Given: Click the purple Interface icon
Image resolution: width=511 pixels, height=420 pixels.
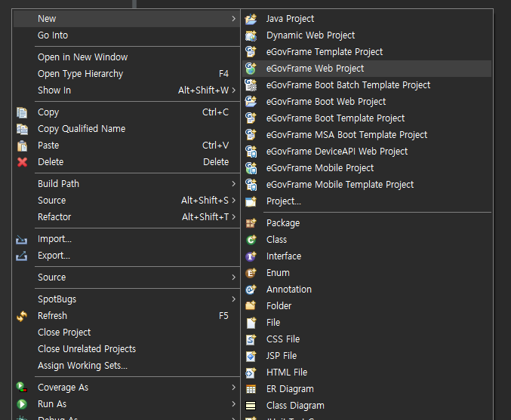Looking at the screenshot, I should 251,256.
